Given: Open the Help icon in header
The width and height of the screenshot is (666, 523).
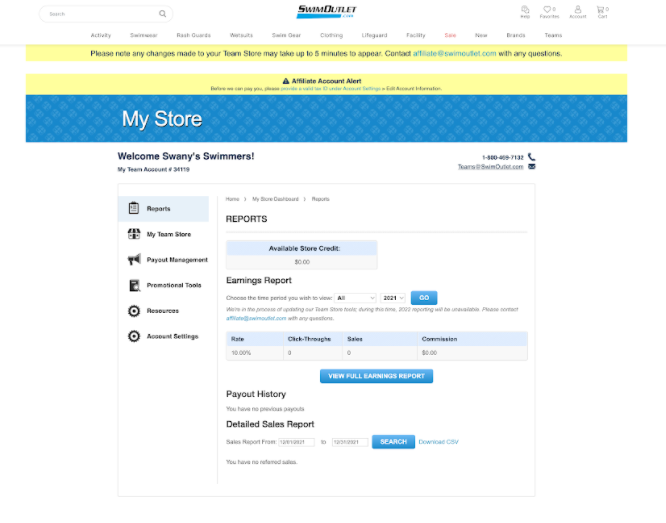Looking at the screenshot, I should click(525, 9).
